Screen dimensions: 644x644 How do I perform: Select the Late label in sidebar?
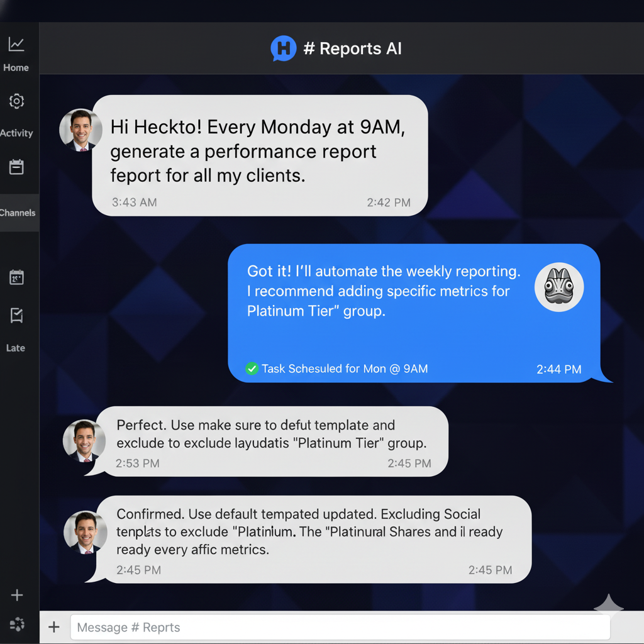pyautogui.click(x=16, y=348)
